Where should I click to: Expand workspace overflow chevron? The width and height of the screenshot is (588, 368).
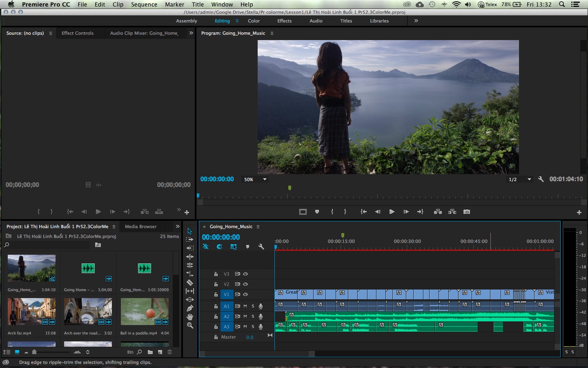pyautogui.click(x=416, y=21)
